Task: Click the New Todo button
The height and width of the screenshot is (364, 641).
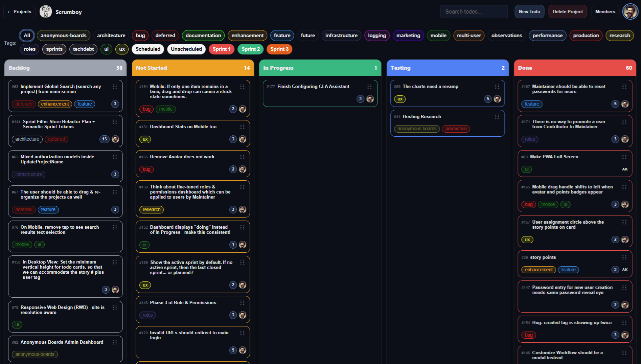Action: [529, 12]
